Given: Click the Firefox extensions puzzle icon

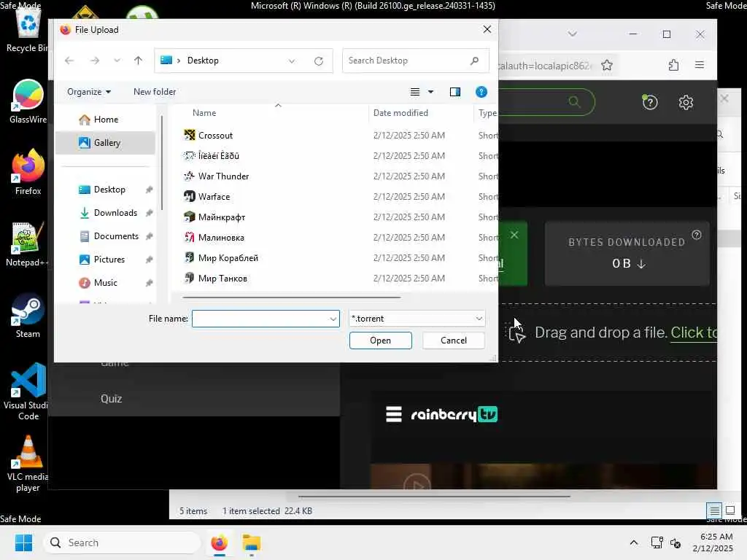Looking at the screenshot, I should 673,65.
